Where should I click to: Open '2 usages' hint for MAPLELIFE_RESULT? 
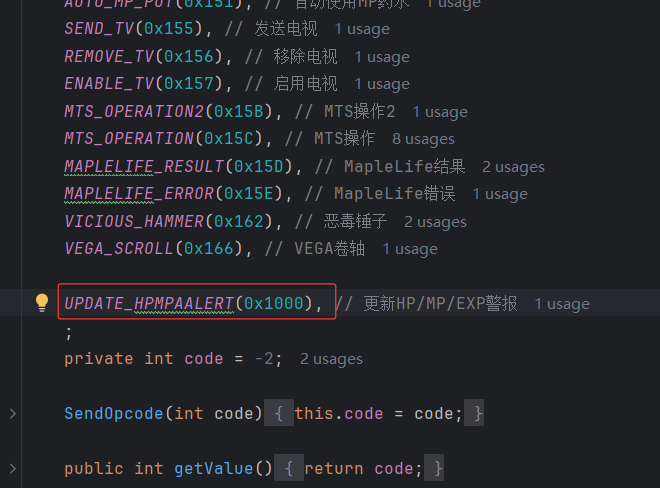(513, 166)
